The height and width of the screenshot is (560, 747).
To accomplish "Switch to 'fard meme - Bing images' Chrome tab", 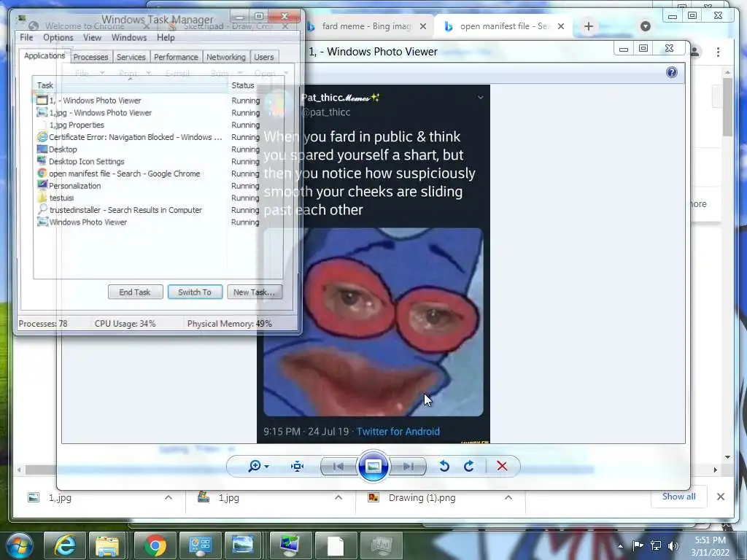I will [x=367, y=26].
